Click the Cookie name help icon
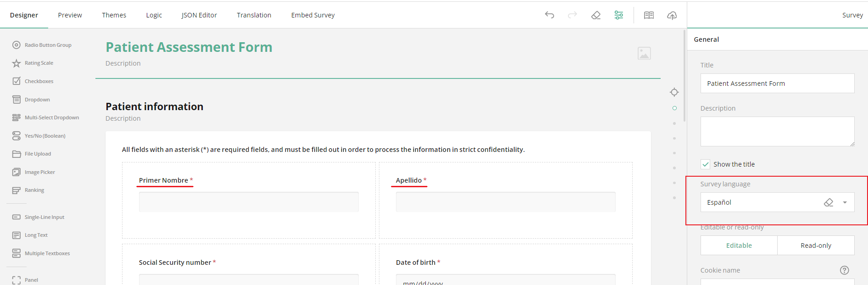 845,270
